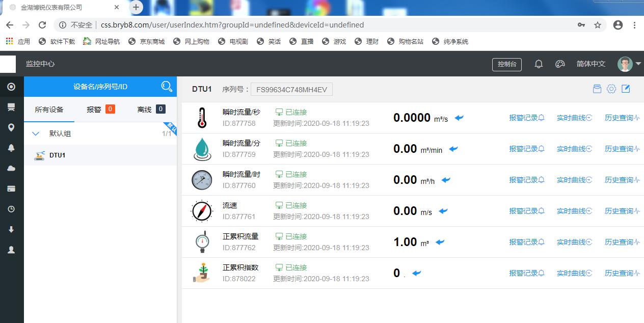The image size is (644, 323).
Task: Open device settings gear icon for DTU1
Action: click(611, 89)
